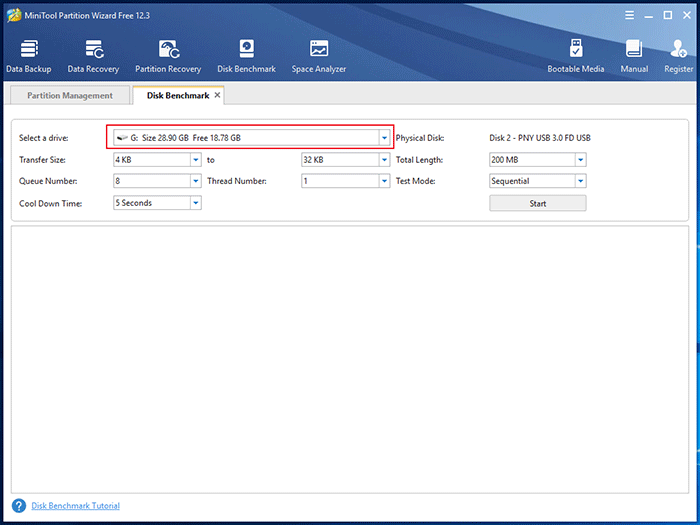The height and width of the screenshot is (525, 700).
Task: Click the Cool Down Time label
Action: pos(51,204)
